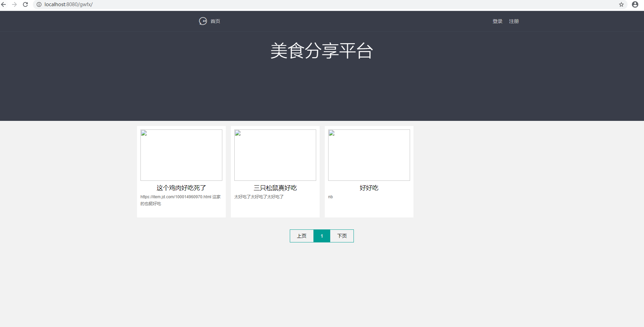Open the 这个鸡肉好吃死了 post image

pyautogui.click(x=181, y=155)
